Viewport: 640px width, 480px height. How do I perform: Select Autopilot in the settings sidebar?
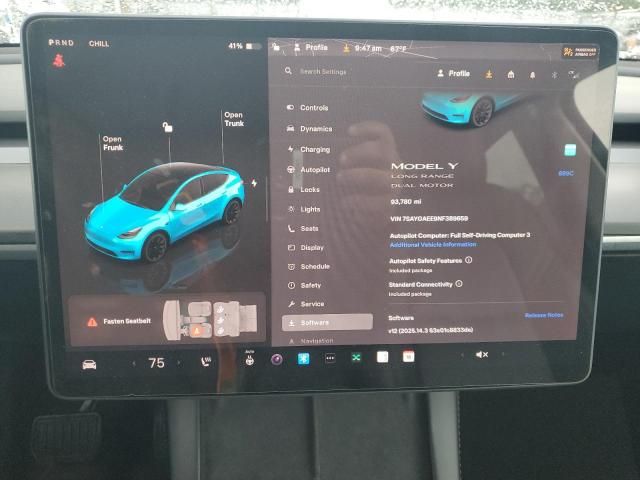click(x=314, y=169)
